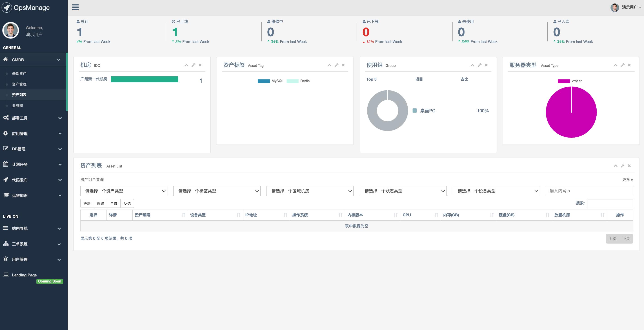Click the 全选 button
644x330 pixels.
pyautogui.click(x=114, y=203)
